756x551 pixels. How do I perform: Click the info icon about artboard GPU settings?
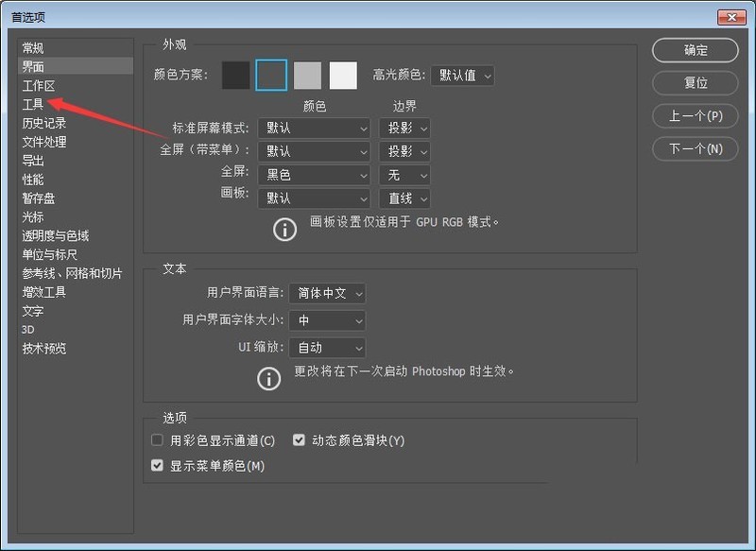[284, 229]
